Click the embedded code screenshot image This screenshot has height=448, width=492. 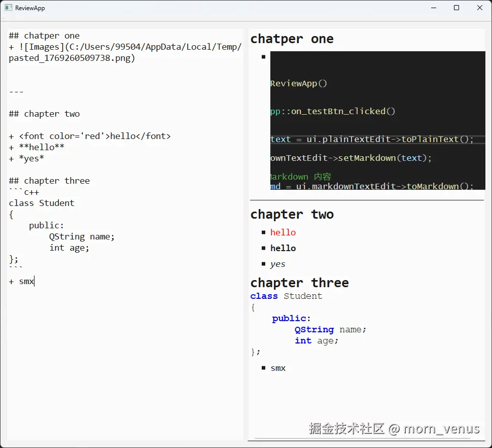377,121
